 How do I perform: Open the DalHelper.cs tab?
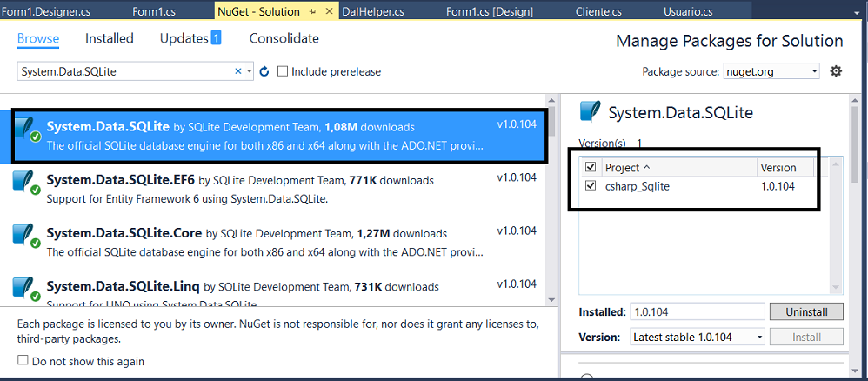tap(373, 11)
